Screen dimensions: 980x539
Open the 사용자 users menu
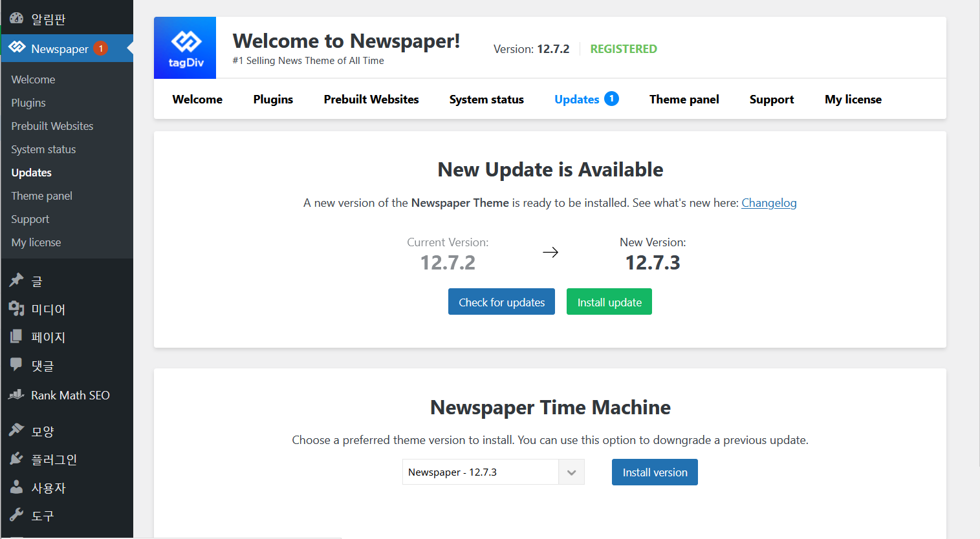[x=67, y=488]
